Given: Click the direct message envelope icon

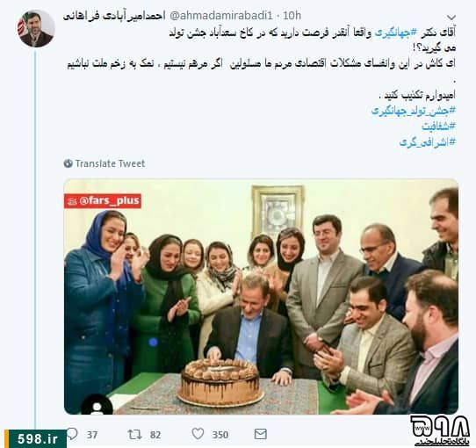Looking at the screenshot, I should coord(261,434).
